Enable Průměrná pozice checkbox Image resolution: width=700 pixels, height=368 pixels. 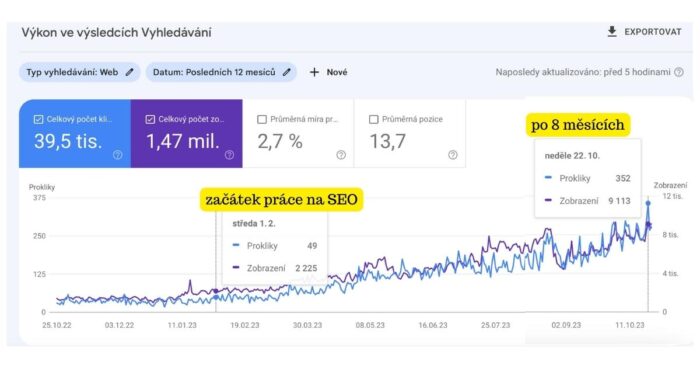click(374, 119)
